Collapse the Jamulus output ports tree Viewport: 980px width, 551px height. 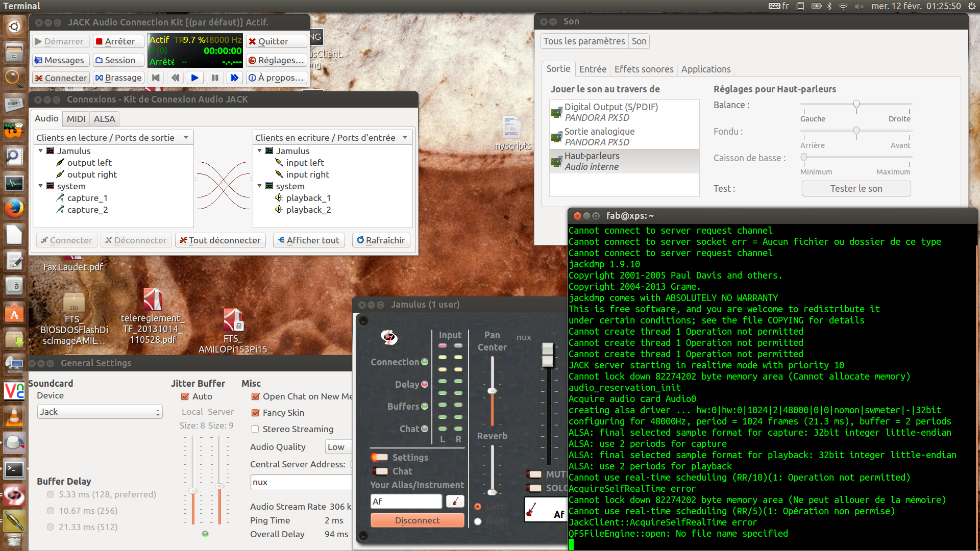41,151
